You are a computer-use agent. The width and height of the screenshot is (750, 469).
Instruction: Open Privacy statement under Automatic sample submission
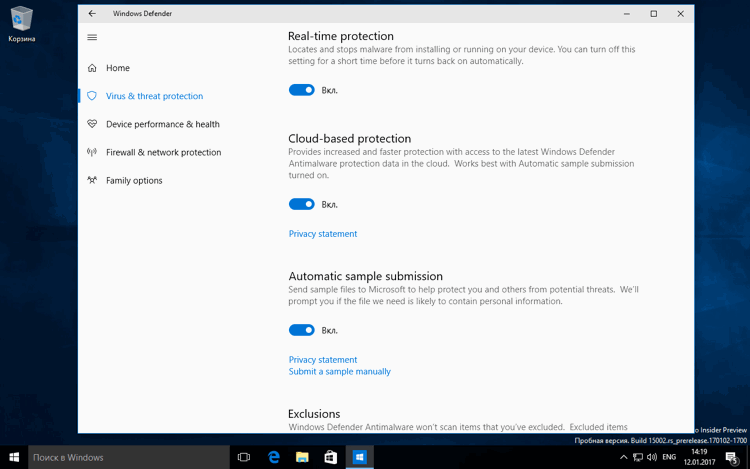[323, 360]
